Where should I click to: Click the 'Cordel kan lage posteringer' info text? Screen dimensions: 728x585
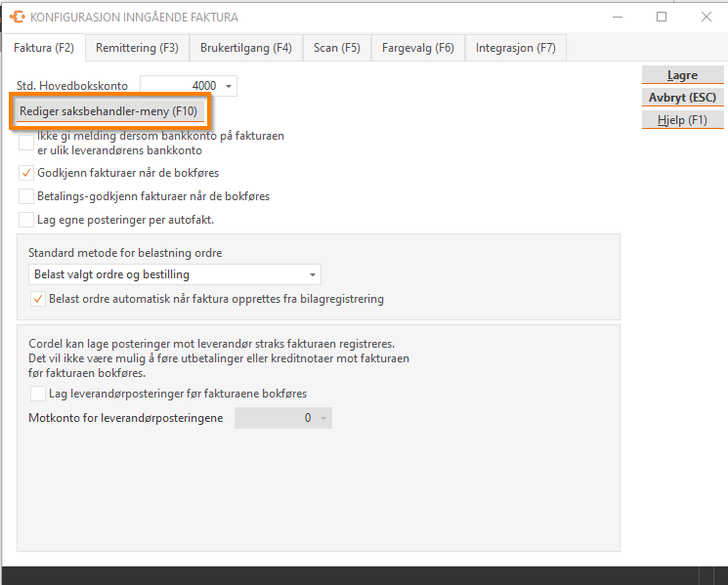[x=219, y=358]
